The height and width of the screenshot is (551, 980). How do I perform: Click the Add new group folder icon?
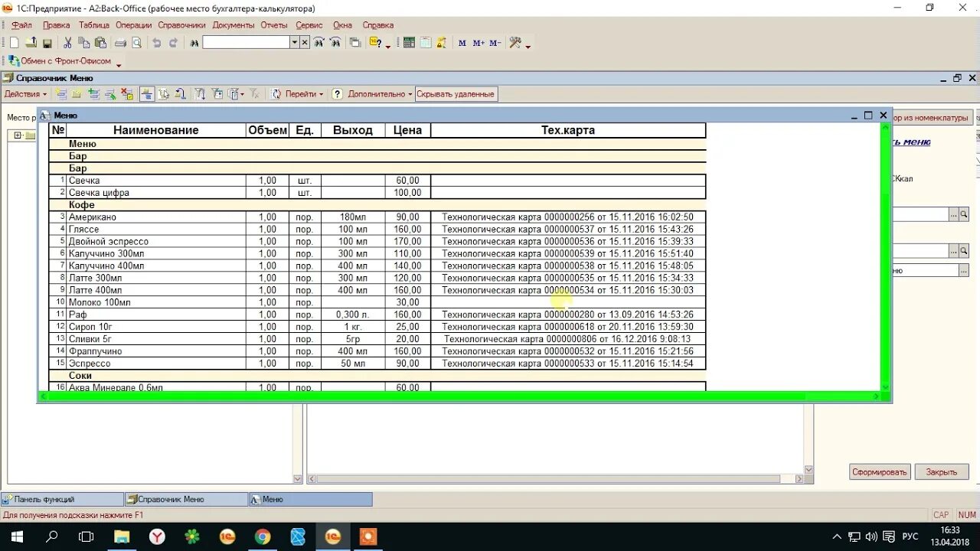click(76, 94)
